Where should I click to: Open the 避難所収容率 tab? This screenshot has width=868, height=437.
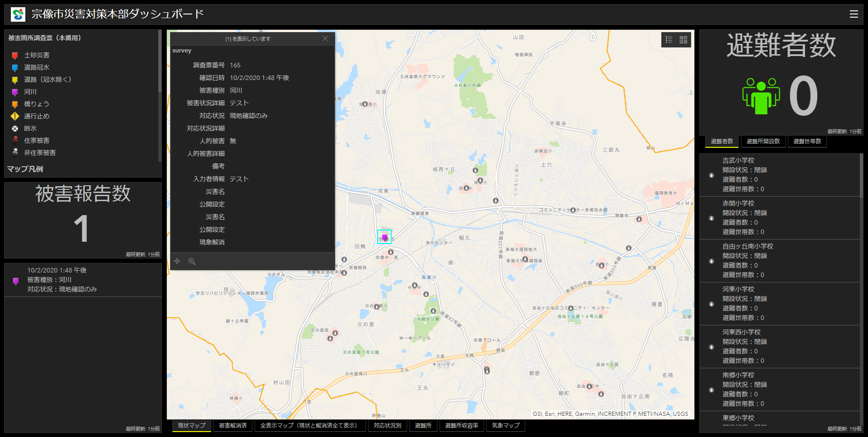pyautogui.click(x=461, y=426)
